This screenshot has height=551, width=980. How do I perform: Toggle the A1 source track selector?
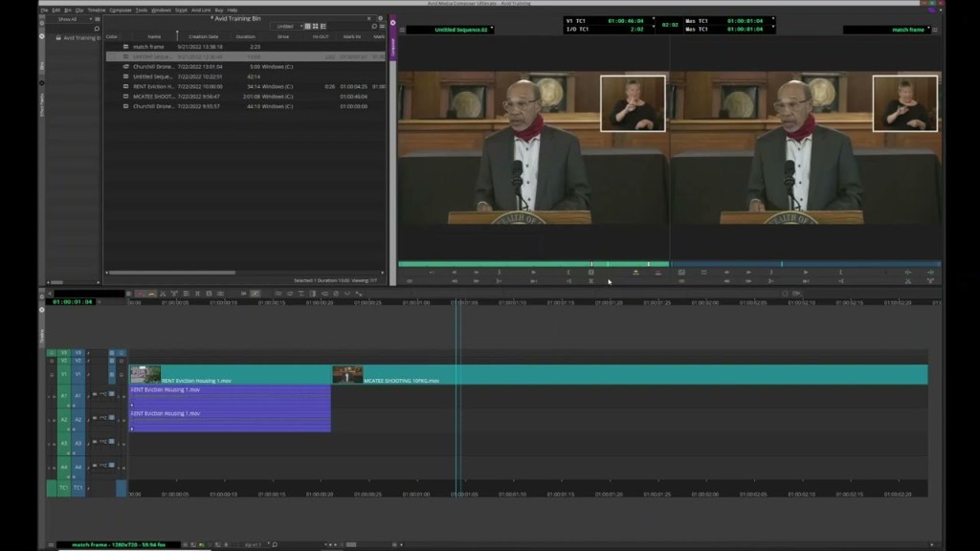(64, 395)
